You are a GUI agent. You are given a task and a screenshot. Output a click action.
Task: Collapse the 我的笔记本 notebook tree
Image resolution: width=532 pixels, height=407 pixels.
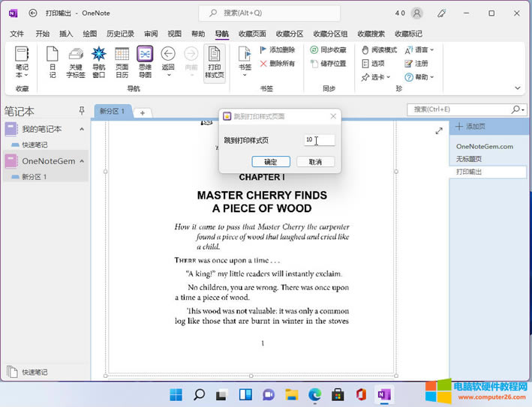[x=82, y=130]
